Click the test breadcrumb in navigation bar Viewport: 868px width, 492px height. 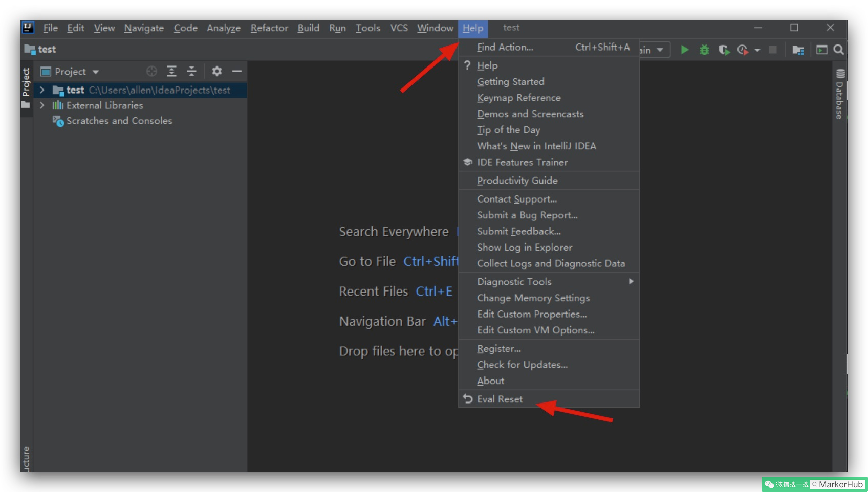click(x=40, y=50)
